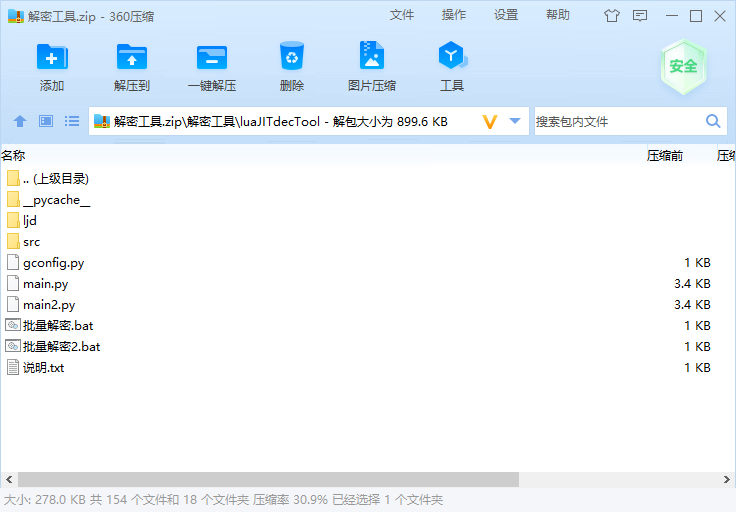Click the main2.py file icon

[x=13, y=304]
